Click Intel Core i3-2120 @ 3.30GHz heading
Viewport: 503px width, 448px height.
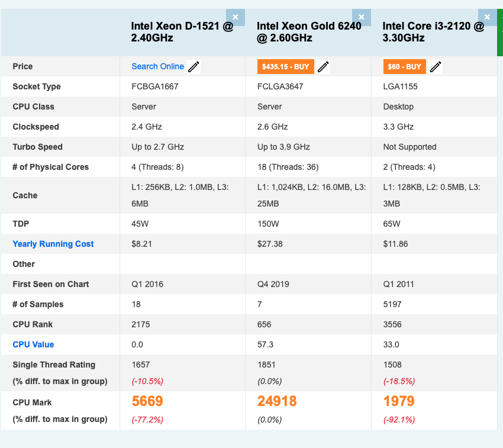[x=433, y=32]
